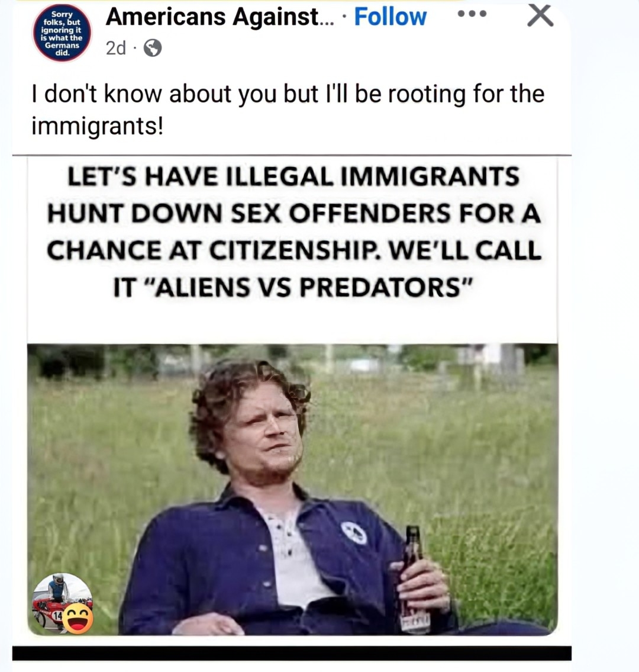The width and height of the screenshot is (639, 672).
Task: Close the post with the X icon
Action: pyautogui.click(x=540, y=16)
